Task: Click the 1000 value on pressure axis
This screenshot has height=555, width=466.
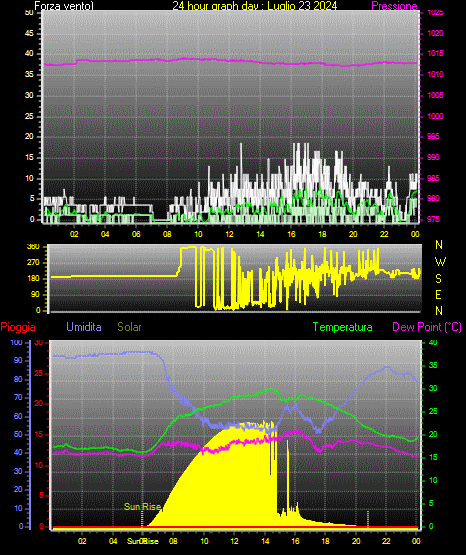Action: (435, 116)
